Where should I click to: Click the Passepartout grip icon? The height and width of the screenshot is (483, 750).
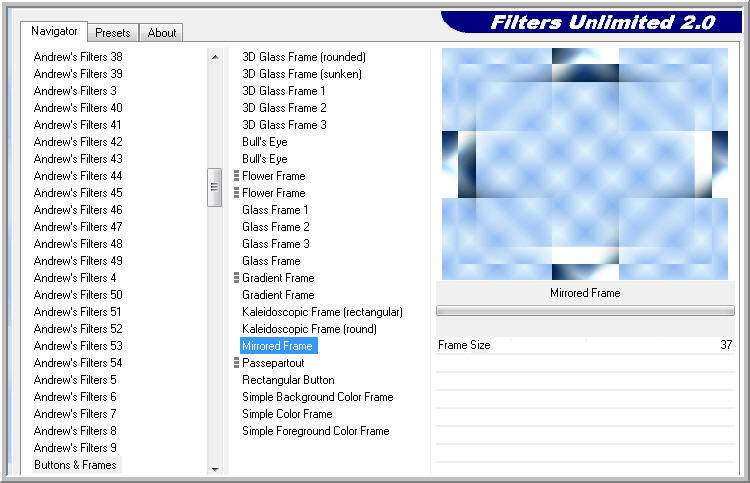point(236,362)
